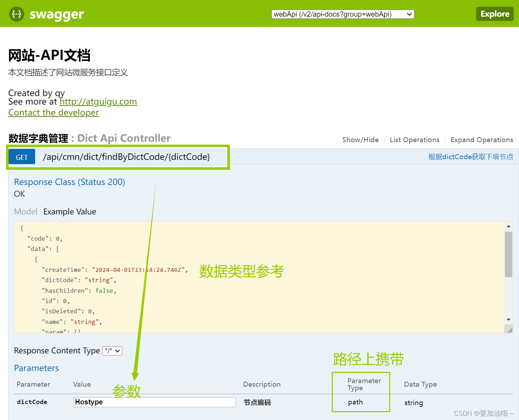
Task: Click Expand Operations
Action: coord(481,139)
